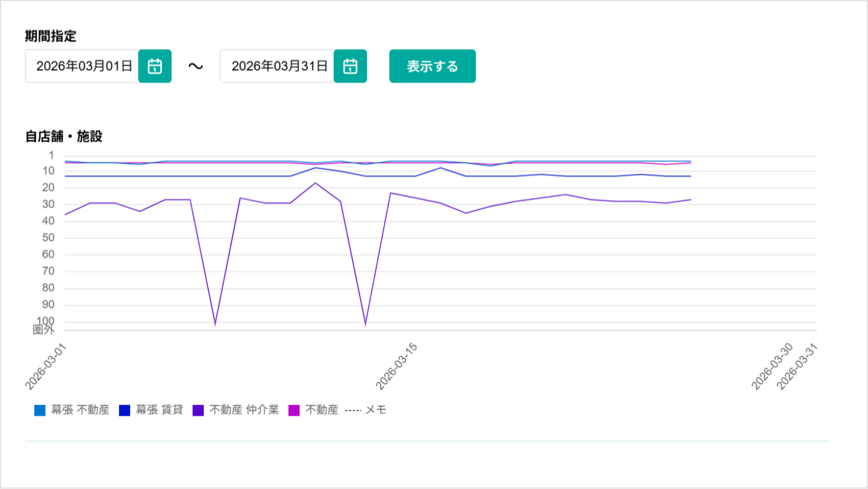Click the 圏外 y-axis label
868x489 pixels.
43,330
